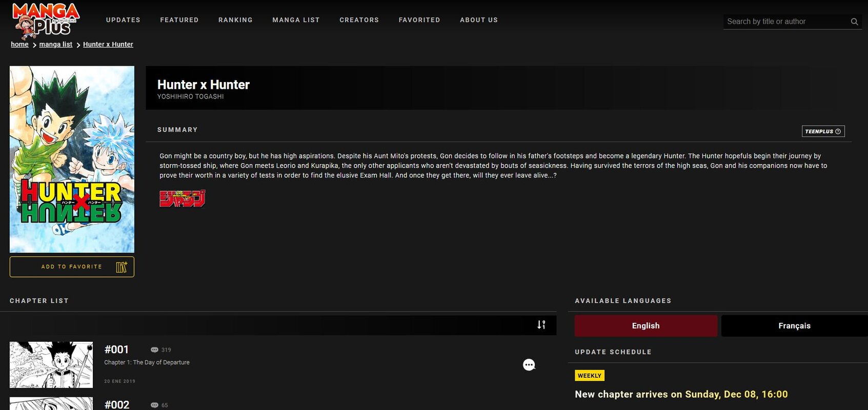Click the manga list breadcrumb link
Image resolution: width=868 pixels, height=410 pixels.
pyautogui.click(x=55, y=45)
